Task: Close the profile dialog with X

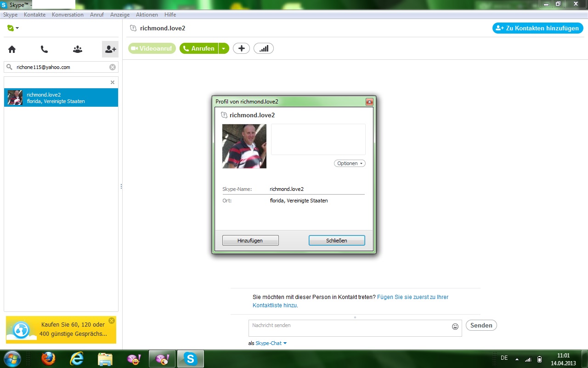Action: (x=369, y=102)
